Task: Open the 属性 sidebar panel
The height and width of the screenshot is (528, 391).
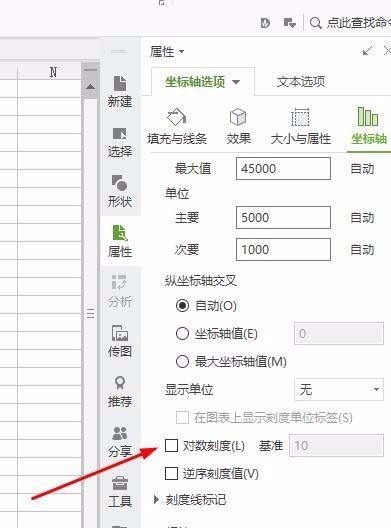Action: click(x=120, y=241)
